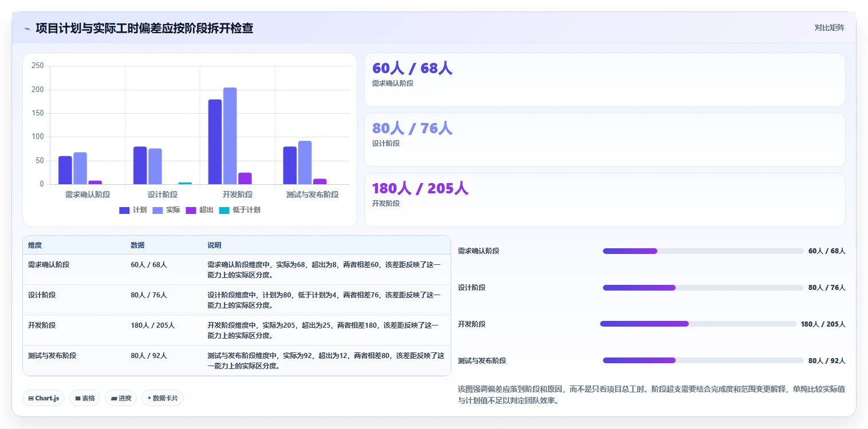Click the 低于计划 teal legend swatch

(224, 210)
